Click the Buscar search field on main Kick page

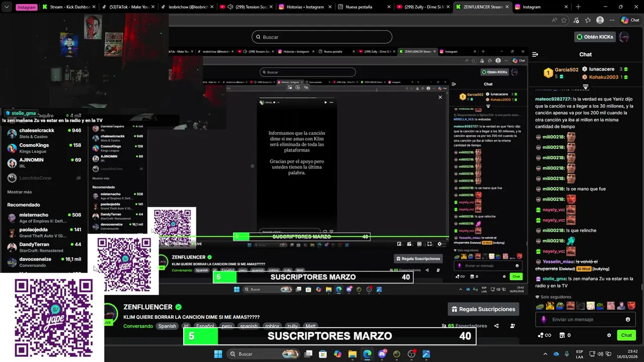click(x=322, y=37)
